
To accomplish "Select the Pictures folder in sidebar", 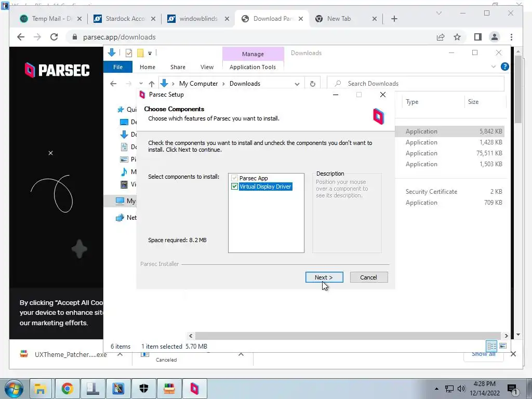I will coord(128,159).
